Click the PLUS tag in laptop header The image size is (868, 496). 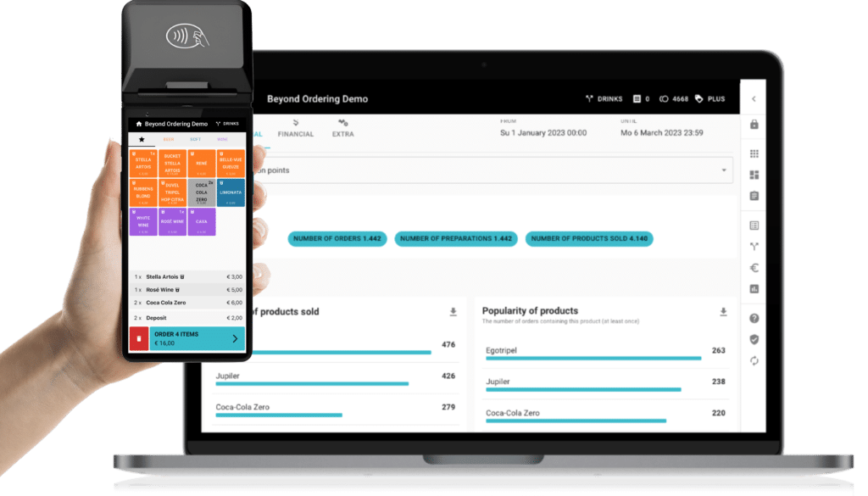tap(709, 99)
